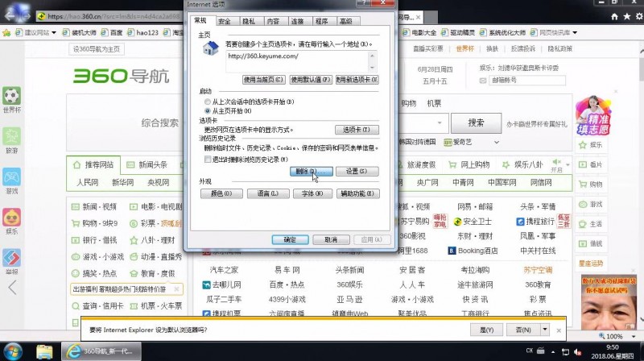The width and height of the screenshot is (644, 361).
Task: Open the 内容 tab
Action: 273,22
